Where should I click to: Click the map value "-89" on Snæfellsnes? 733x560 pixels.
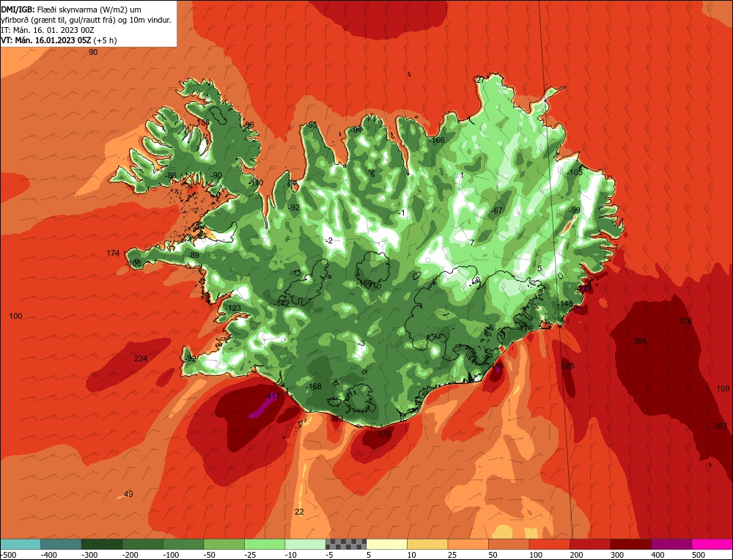coord(194,255)
